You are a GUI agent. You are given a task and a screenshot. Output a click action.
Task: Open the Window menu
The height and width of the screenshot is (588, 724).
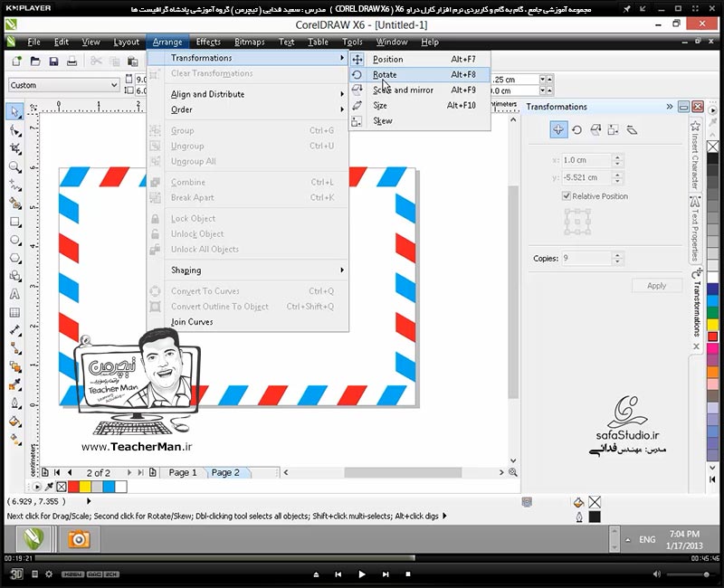click(392, 42)
